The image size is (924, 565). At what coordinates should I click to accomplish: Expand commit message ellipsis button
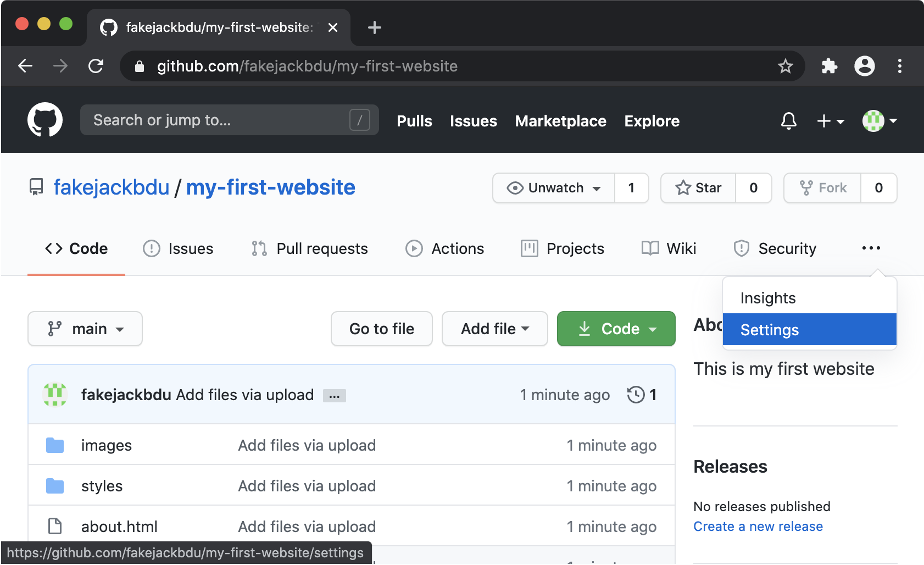click(334, 396)
